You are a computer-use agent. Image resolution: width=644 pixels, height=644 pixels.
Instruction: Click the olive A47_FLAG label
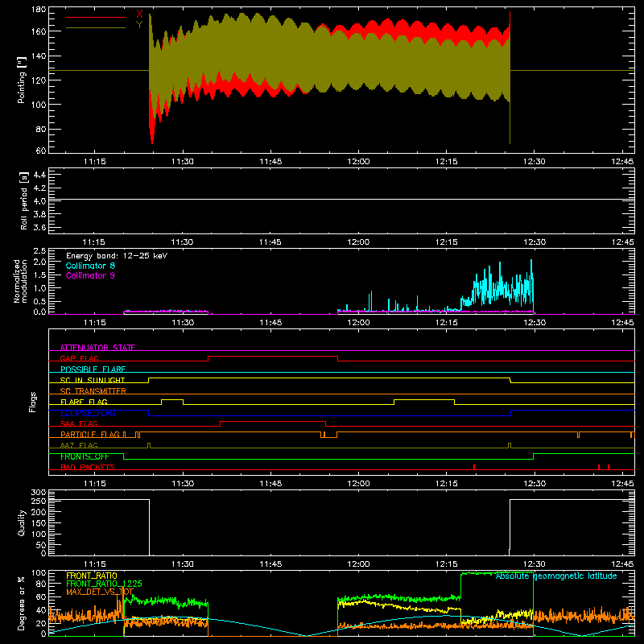coord(79,445)
